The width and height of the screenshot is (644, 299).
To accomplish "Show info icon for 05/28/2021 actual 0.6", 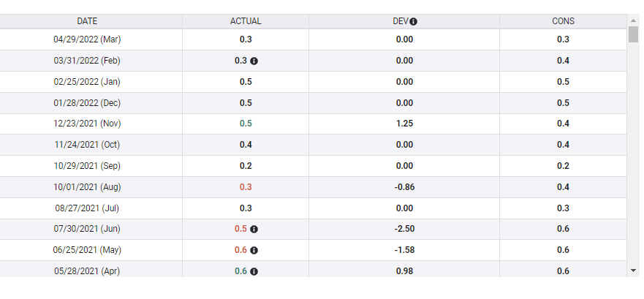I will tap(254, 271).
